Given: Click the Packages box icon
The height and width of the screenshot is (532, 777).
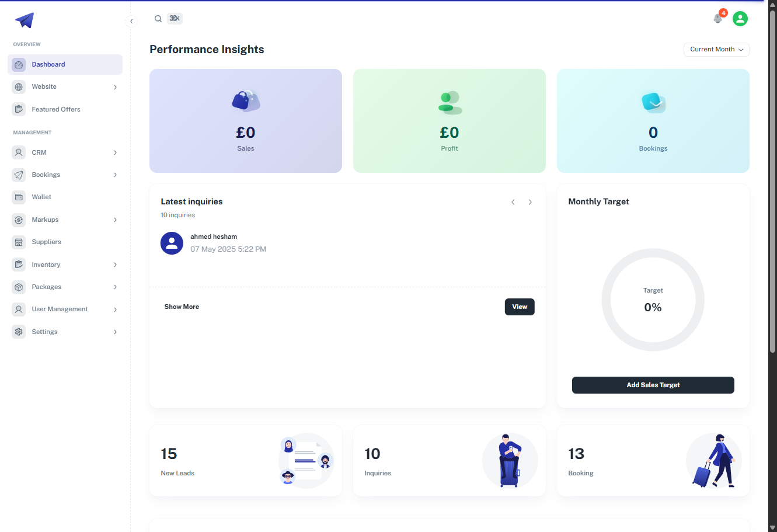Looking at the screenshot, I should pos(19,287).
